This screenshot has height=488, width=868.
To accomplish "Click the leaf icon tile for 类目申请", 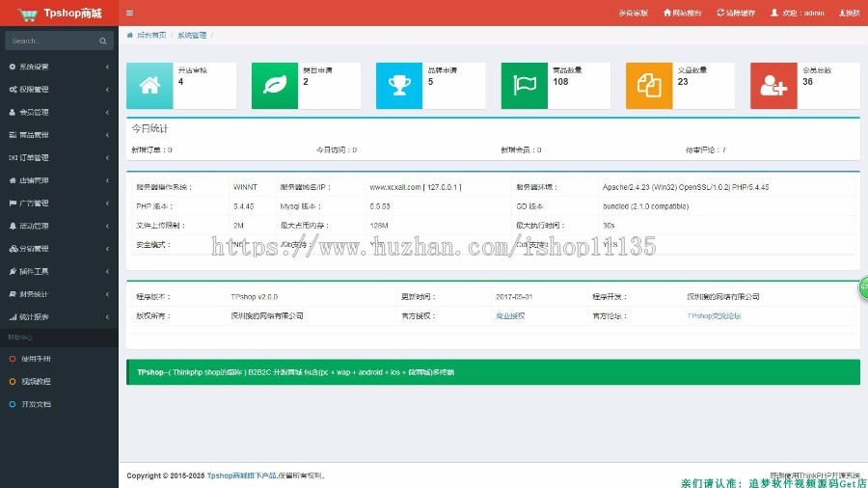I will pyautogui.click(x=275, y=85).
